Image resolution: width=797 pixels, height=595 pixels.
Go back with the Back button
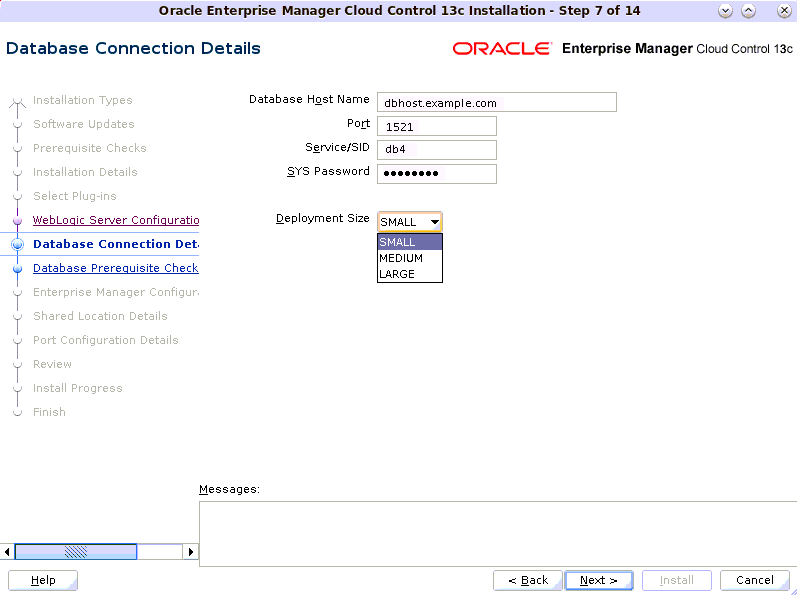[528, 580]
